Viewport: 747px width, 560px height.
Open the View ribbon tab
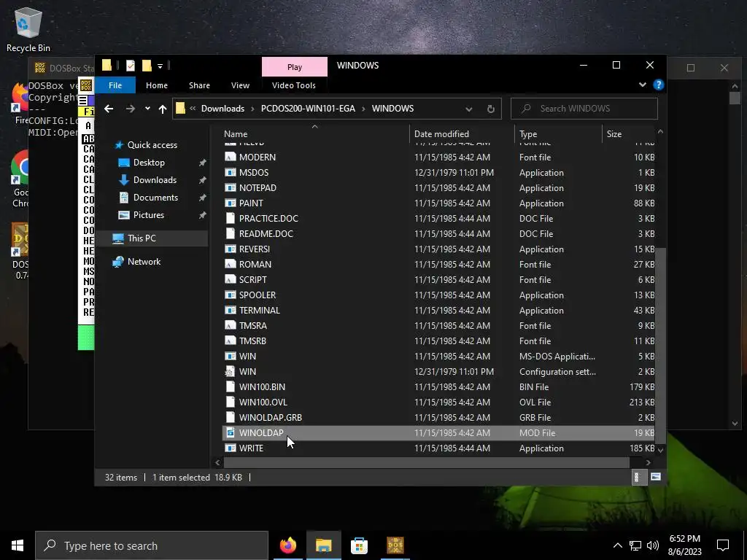240,85
